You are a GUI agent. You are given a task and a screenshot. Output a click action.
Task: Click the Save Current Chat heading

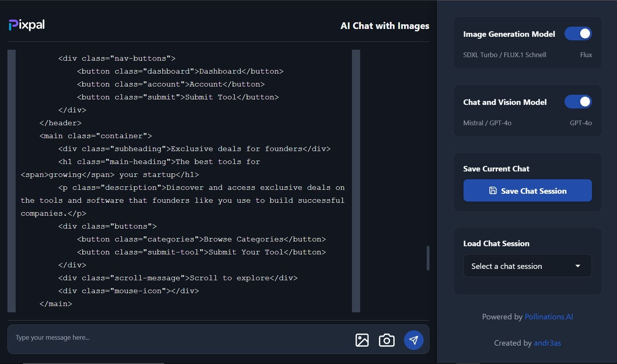pos(496,169)
